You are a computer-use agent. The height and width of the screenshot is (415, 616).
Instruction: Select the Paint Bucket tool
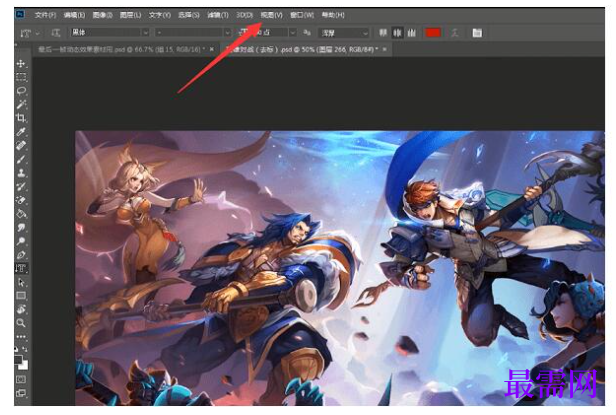pyautogui.click(x=21, y=214)
